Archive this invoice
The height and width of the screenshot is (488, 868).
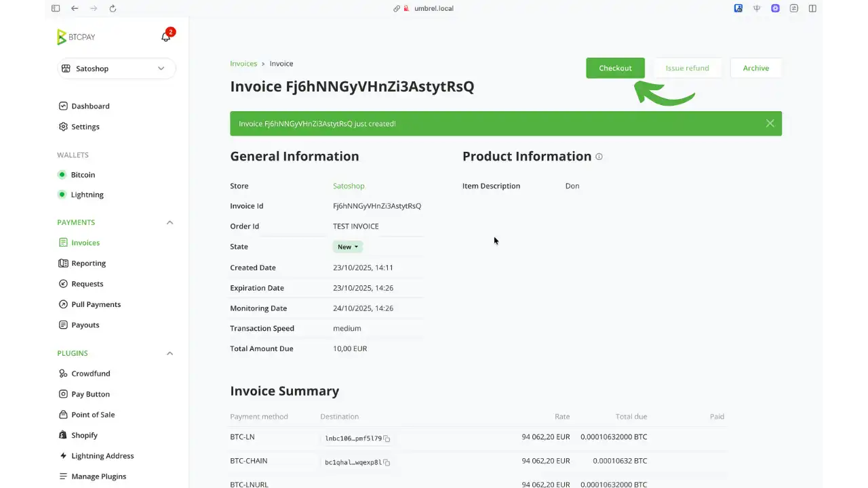[755, 68]
